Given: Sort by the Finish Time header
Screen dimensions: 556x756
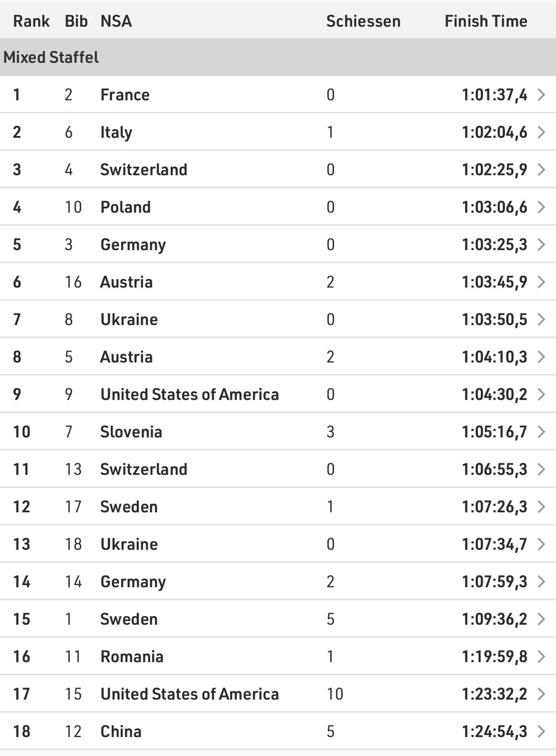Looking at the screenshot, I should [485, 21].
